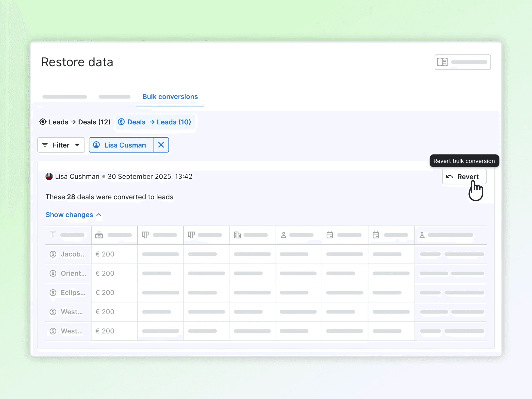This screenshot has width=532, height=399.
Task: Switch to the Bulk conversions tab
Action: tap(170, 97)
